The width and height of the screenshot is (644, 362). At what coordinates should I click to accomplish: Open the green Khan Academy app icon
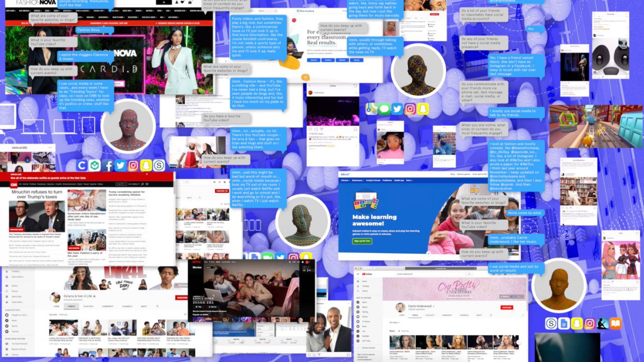pos(95,165)
